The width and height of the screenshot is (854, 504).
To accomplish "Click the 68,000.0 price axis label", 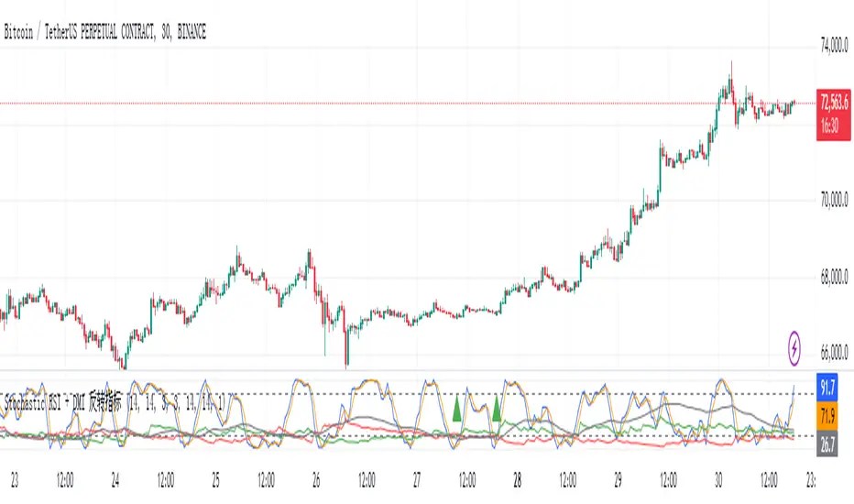I will [834, 277].
